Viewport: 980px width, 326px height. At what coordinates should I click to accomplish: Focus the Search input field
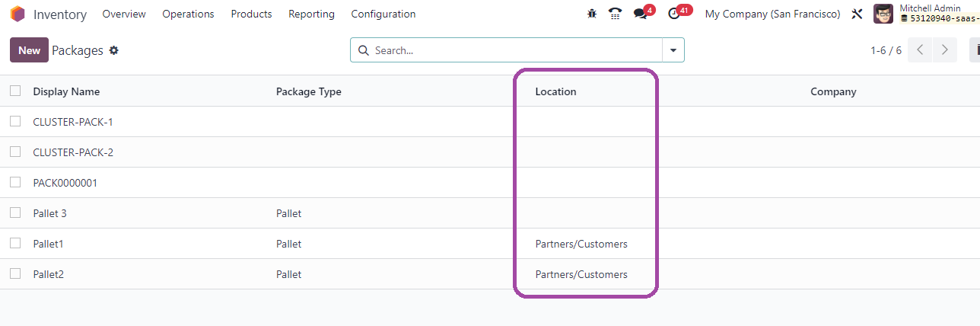517,50
